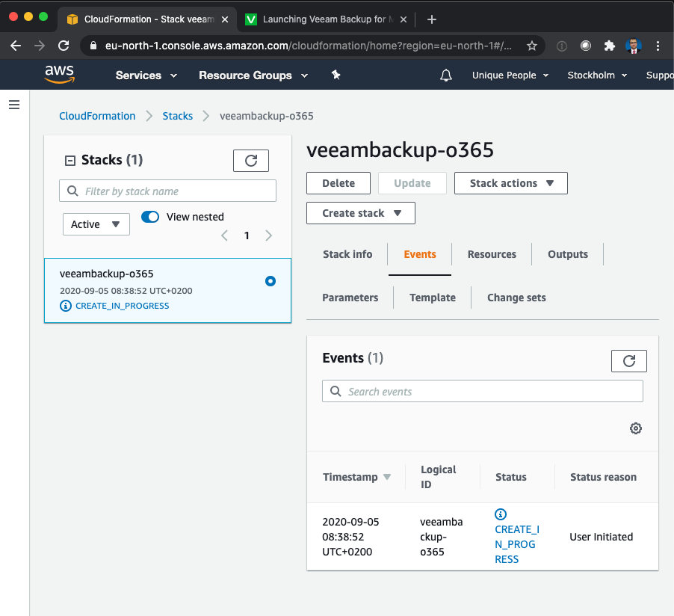Screen dimensions: 674x616
Task: Switch to the Resources tab
Action: [x=492, y=254]
